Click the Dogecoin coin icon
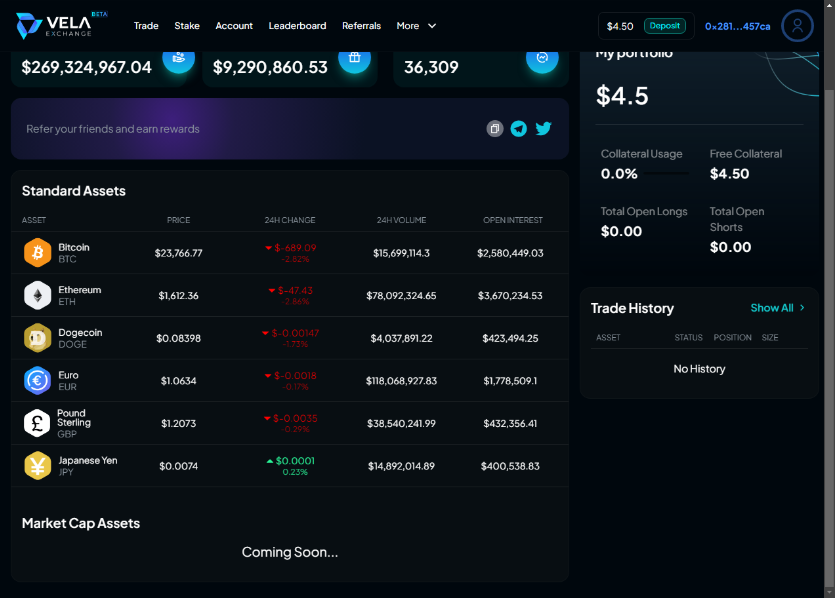 [x=37, y=338]
